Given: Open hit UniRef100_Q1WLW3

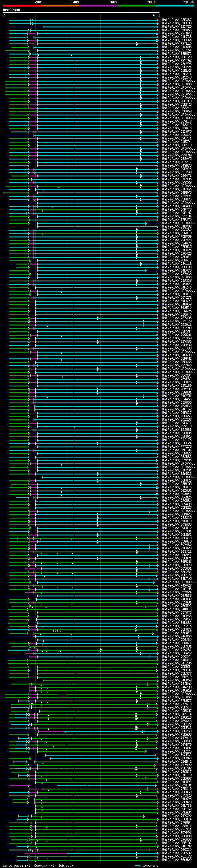Looking at the screenshot, I should 176,23.
